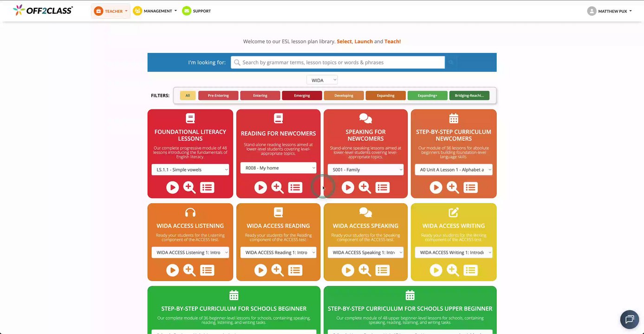Open the WIDA ACCESS Speaking list icon
644x334 pixels.
click(x=383, y=270)
